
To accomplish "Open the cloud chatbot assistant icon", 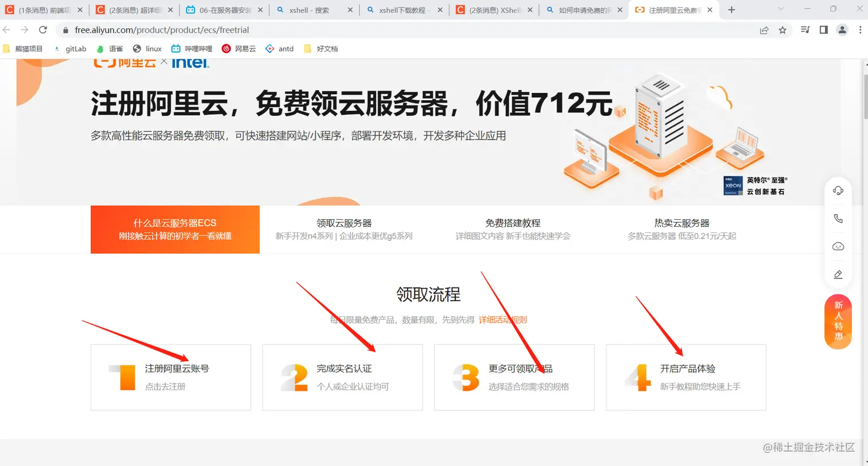I will pos(838,246).
